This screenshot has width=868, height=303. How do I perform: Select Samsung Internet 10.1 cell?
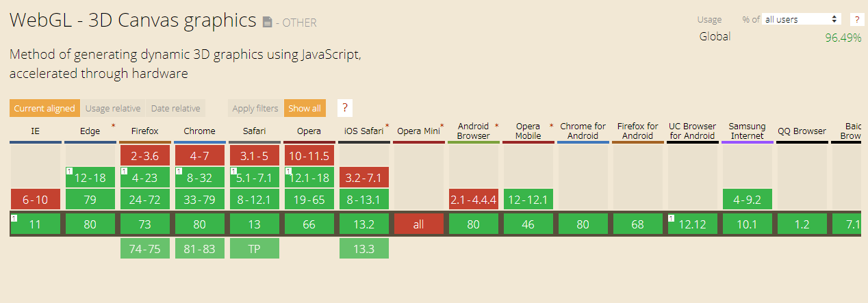(747, 224)
